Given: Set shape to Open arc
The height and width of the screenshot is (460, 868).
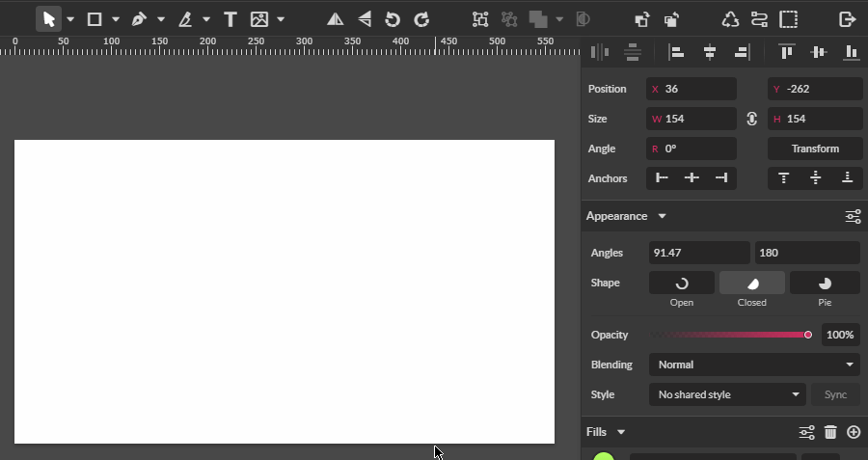Looking at the screenshot, I should tap(682, 283).
